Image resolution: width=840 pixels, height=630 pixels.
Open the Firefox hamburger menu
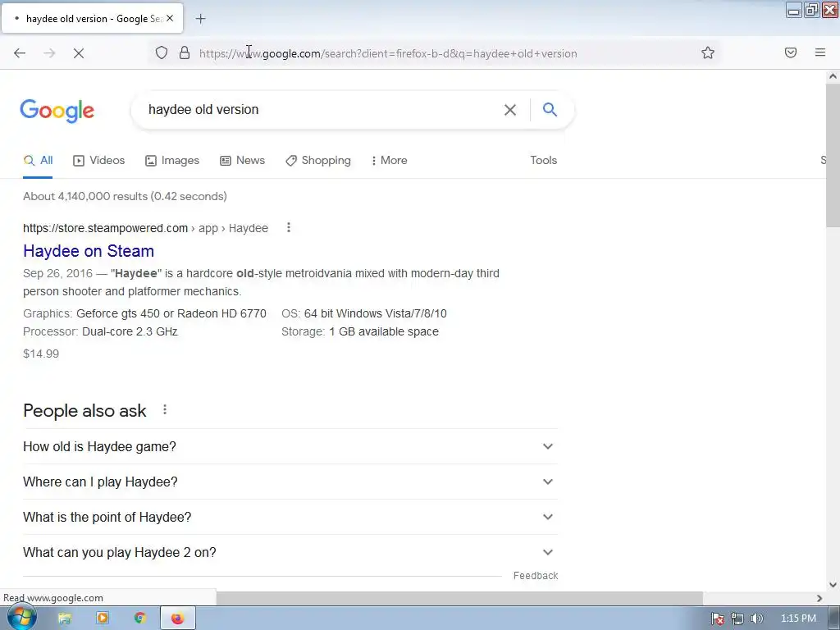coord(820,52)
